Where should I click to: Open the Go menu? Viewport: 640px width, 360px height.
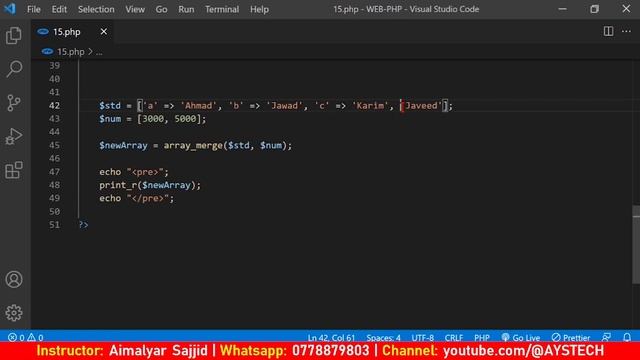[x=161, y=9]
